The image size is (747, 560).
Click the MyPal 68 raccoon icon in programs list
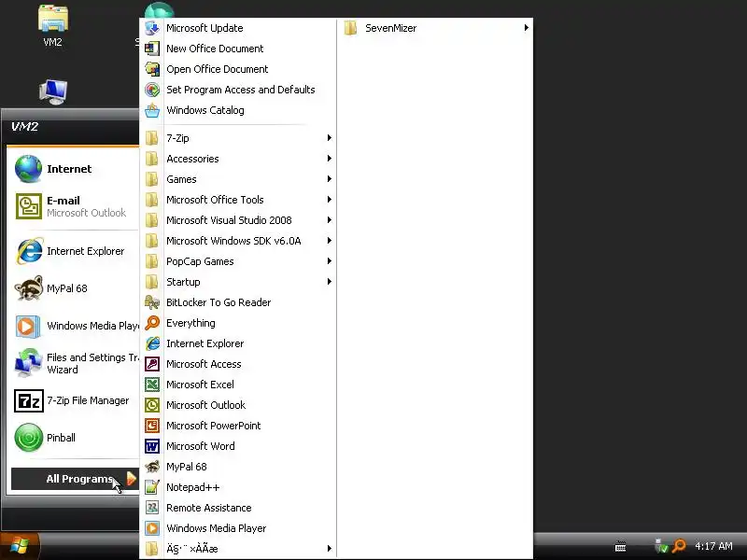152,467
